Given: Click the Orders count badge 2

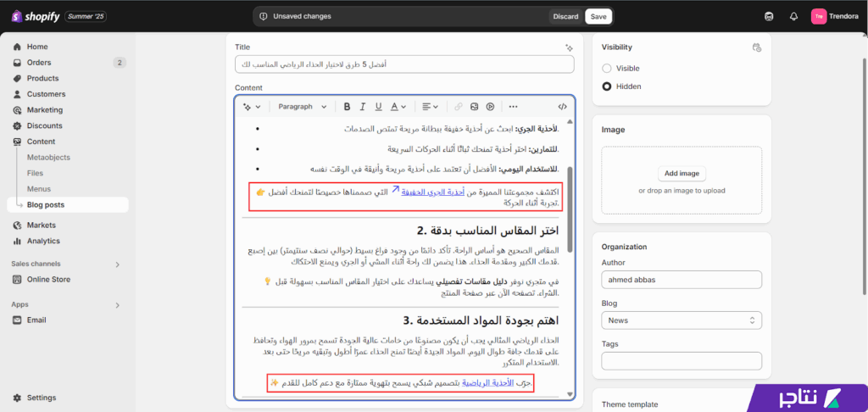Looking at the screenshot, I should coord(120,63).
